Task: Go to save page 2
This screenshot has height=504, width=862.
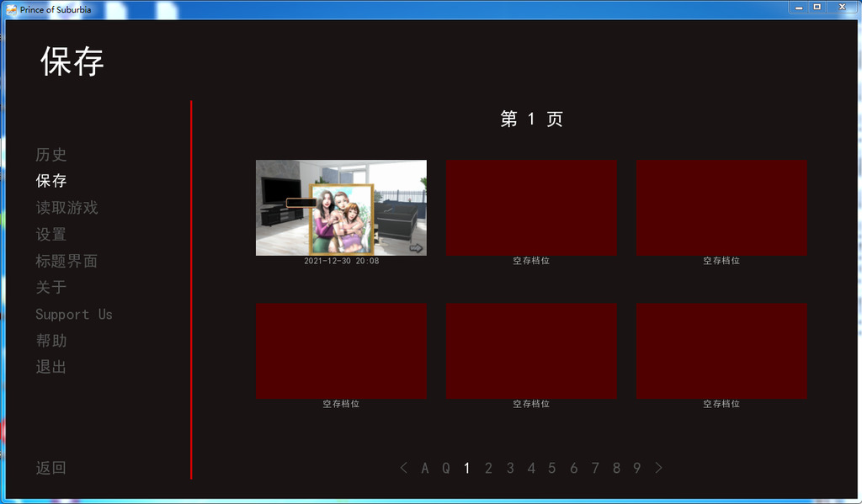Action: (x=488, y=468)
